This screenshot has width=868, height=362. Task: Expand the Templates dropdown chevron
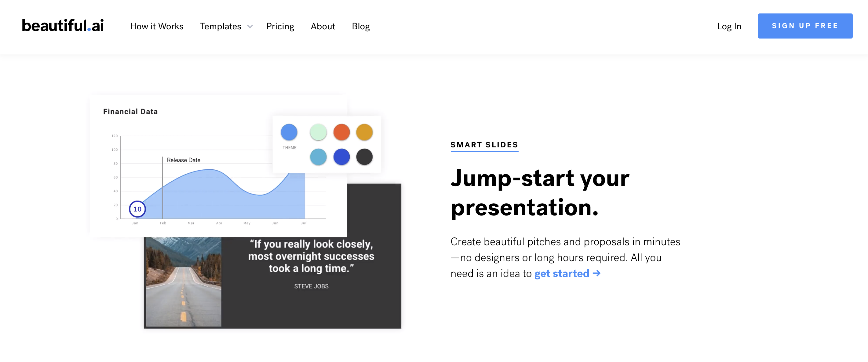(250, 27)
